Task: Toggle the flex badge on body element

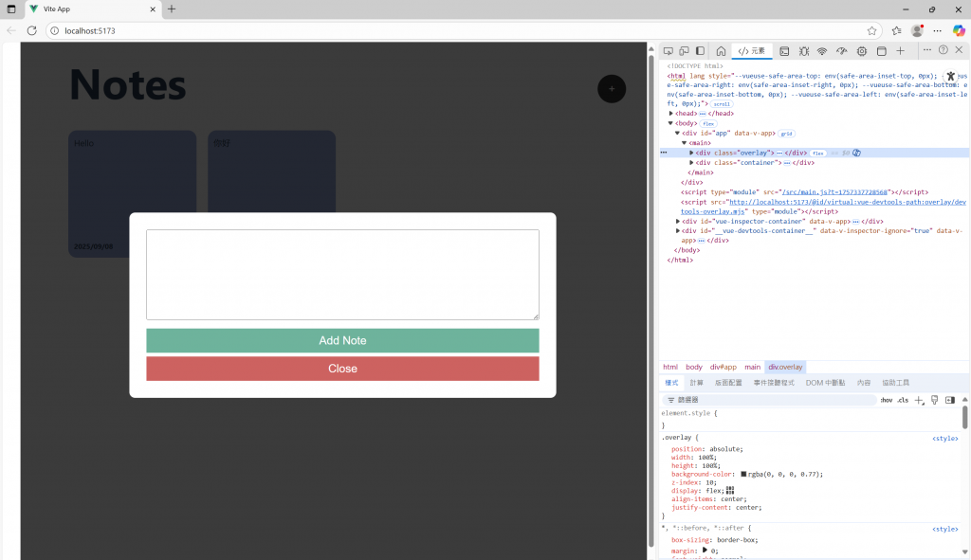Action: coord(708,124)
